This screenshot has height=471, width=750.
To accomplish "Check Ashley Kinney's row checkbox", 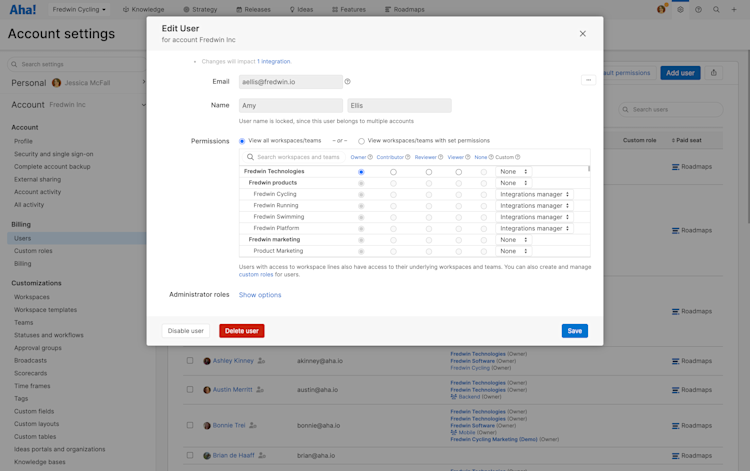I will tap(190, 361).
